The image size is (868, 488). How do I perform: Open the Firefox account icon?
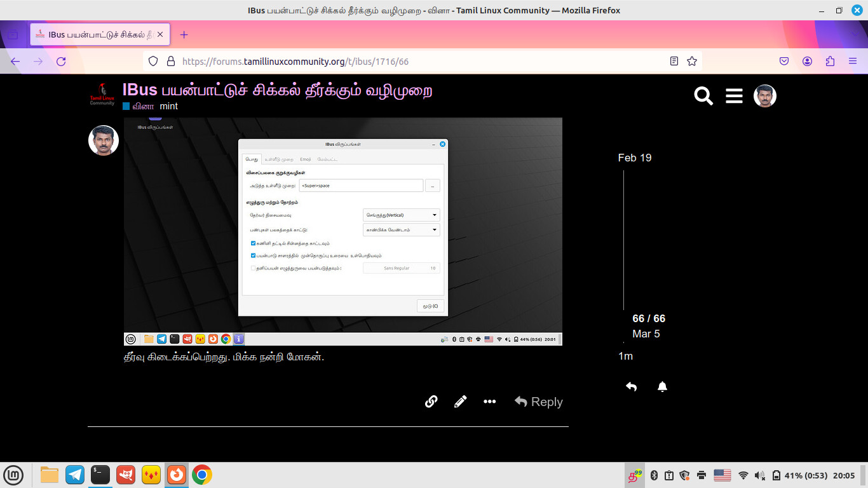(807, 61)
